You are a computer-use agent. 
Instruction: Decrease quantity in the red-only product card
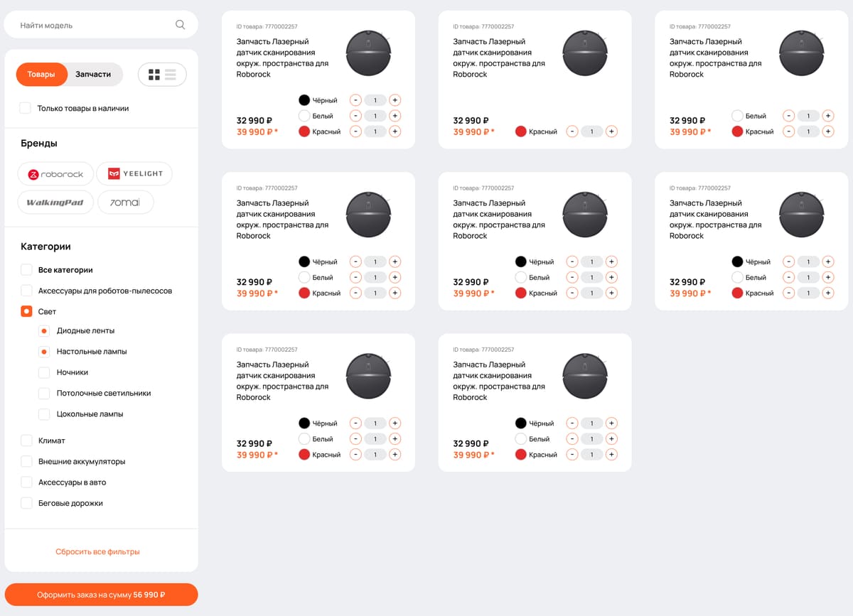click(572, 131)
